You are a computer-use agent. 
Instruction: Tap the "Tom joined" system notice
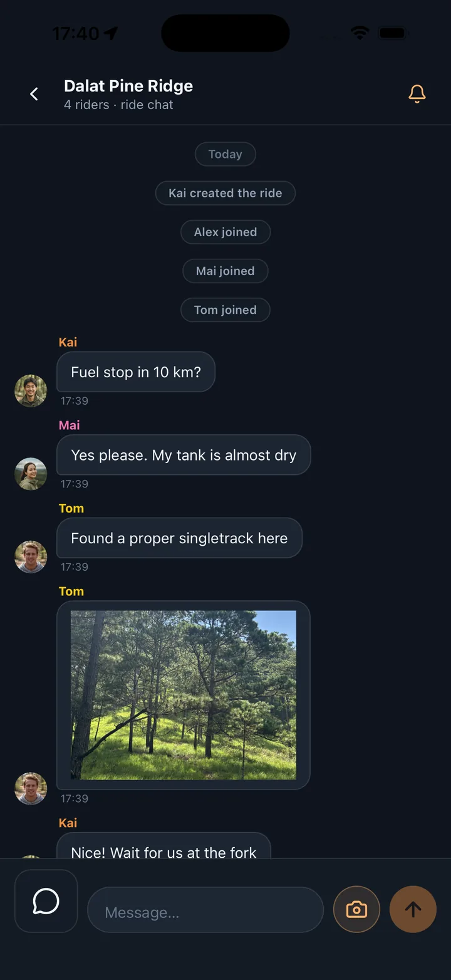(225, 310)
